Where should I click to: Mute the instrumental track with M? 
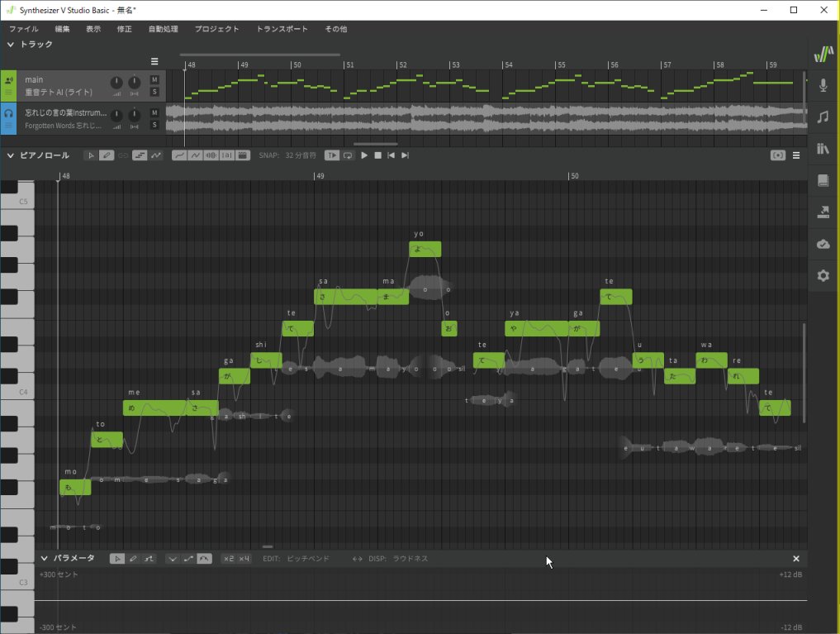pyautogui.click(x=154, y=112)
